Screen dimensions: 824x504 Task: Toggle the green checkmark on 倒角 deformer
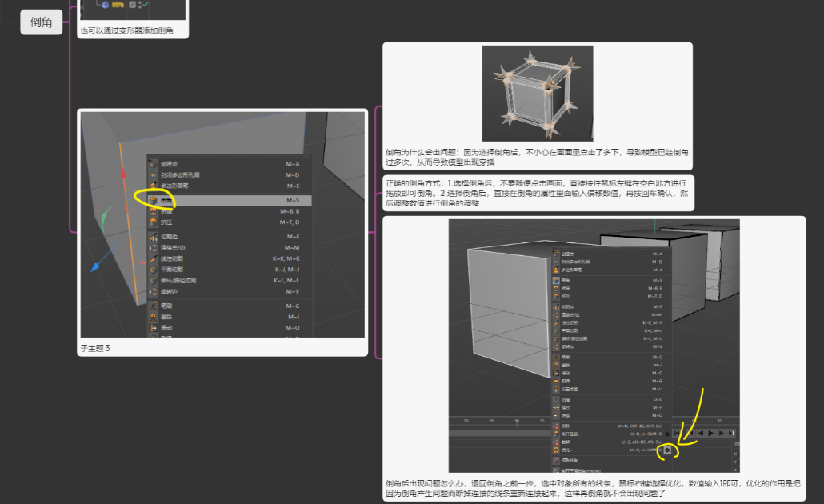click(145, 5)
